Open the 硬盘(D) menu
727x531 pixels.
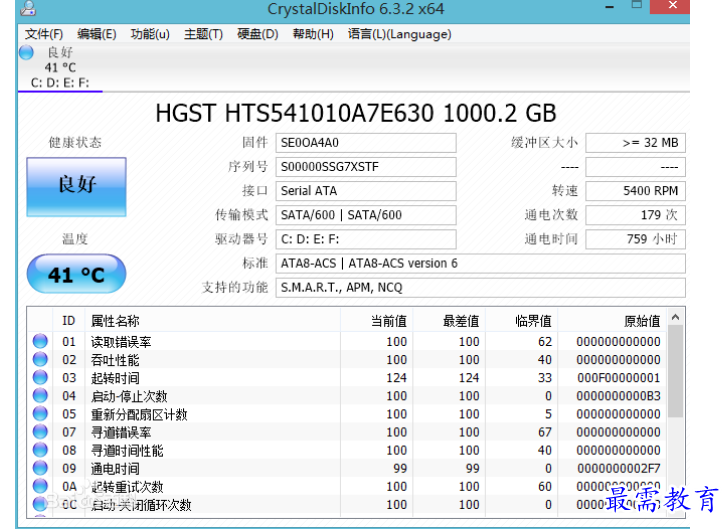point(257,34)
